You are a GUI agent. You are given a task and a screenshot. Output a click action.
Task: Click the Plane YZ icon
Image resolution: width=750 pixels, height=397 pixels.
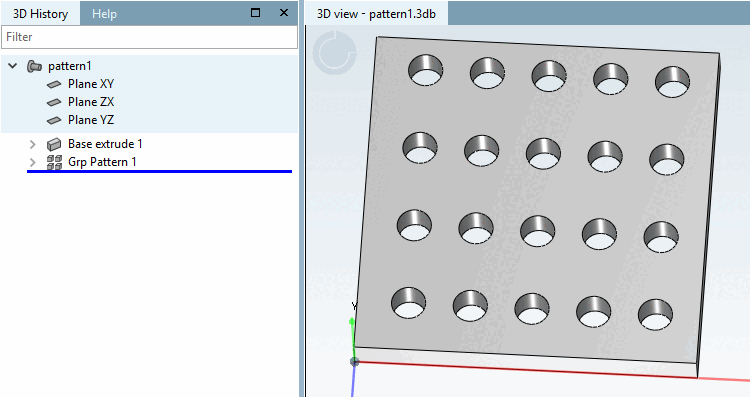[54, 121]
